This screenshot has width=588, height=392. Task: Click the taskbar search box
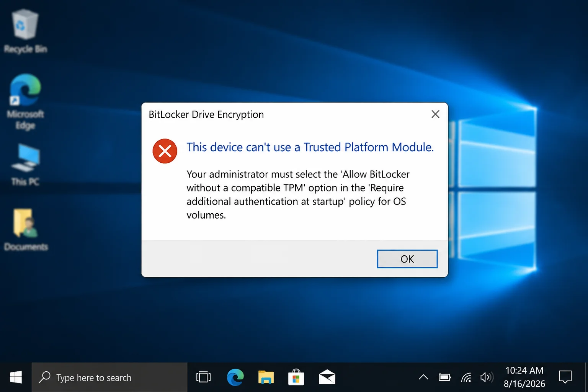[109, 377]
